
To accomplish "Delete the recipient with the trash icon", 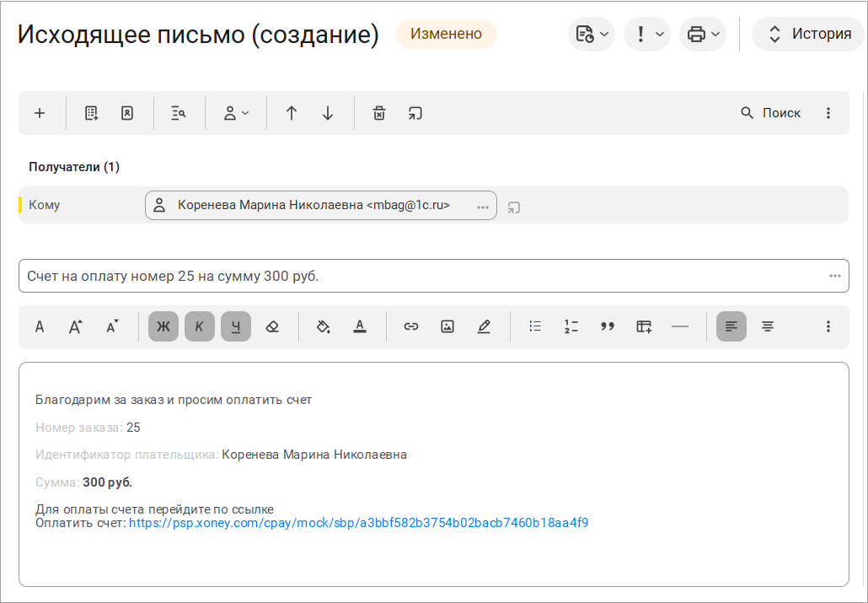I will (x=379, y=113).
